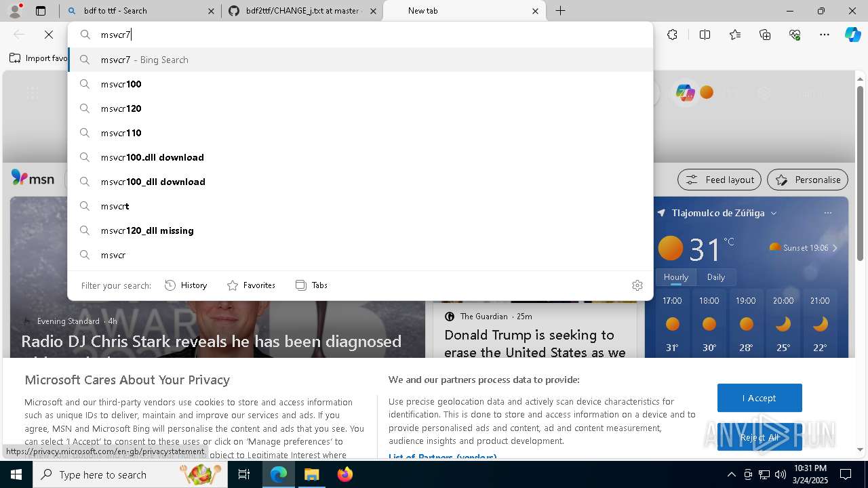
Task: Pick the 'msvcr100_dll download' suggestion
Action: (x=361, y=182)
